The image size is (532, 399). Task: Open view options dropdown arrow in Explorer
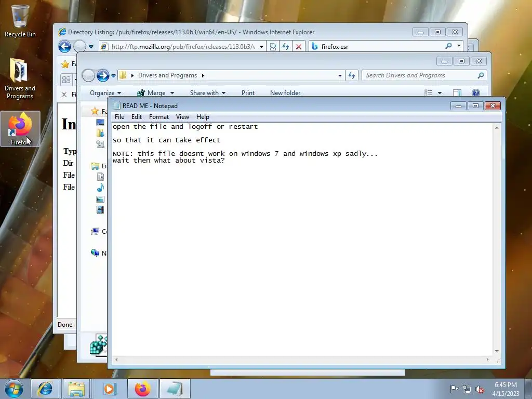(440, 93)
